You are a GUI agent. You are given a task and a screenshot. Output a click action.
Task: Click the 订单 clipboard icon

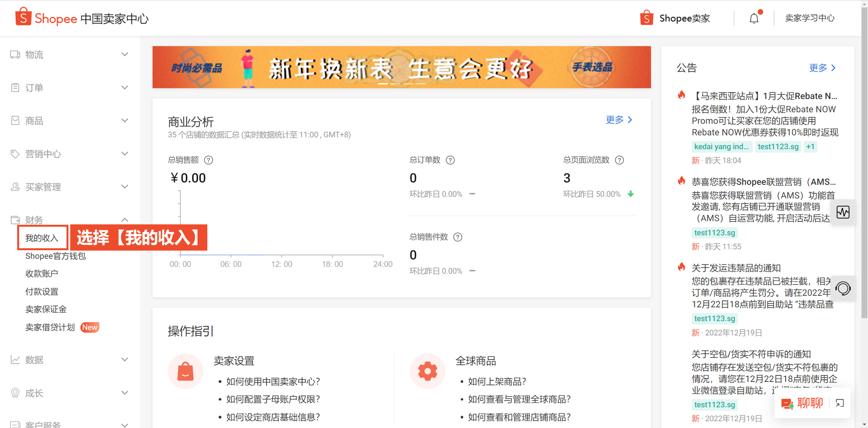click(15, 88)
